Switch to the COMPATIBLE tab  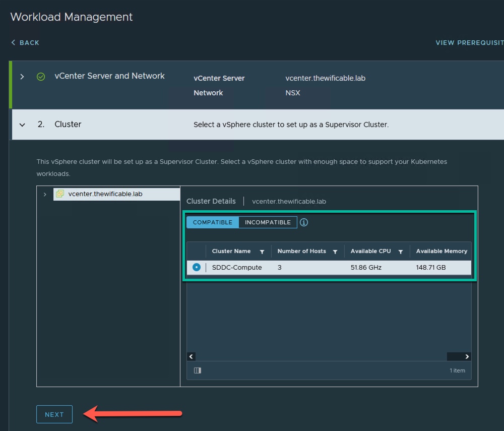(213, 222)
